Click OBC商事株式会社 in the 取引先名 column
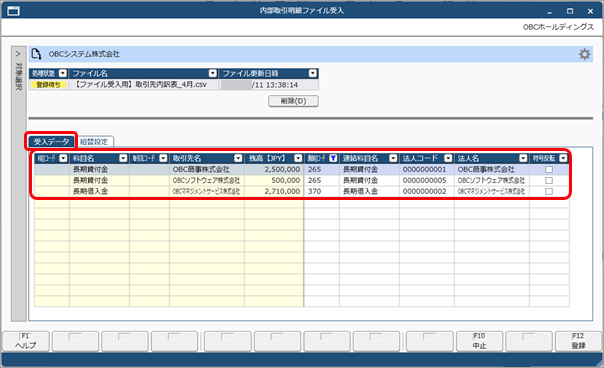This screenshot has width=604, height=368. 207,170
